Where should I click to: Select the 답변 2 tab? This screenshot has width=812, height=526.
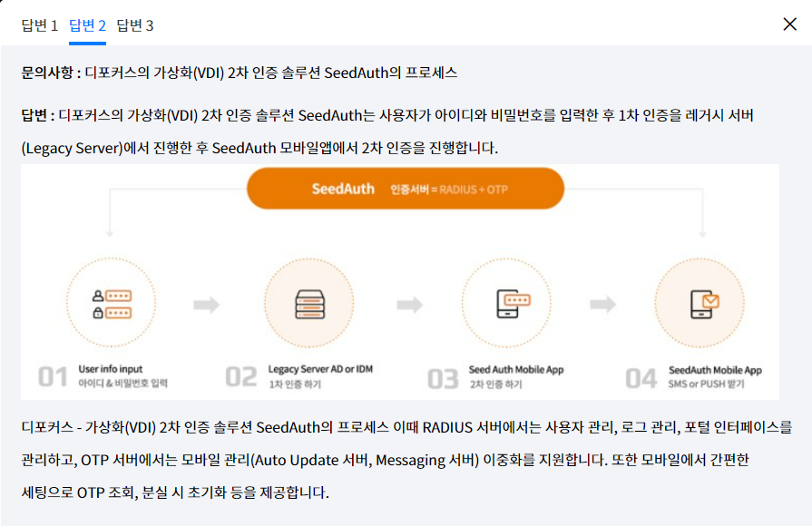click(87, 25)
